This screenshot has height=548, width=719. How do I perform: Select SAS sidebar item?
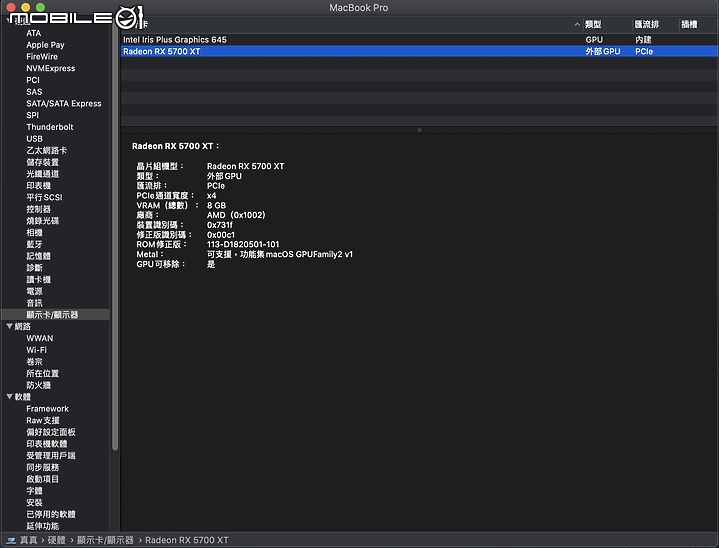pos(34,92)
